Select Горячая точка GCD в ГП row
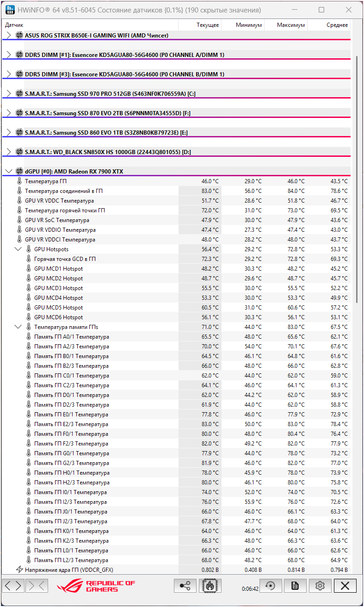 pos(176,259)
